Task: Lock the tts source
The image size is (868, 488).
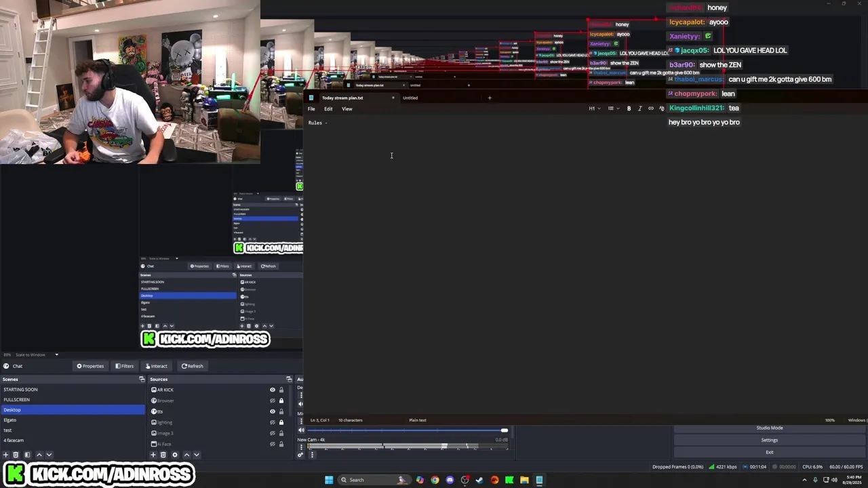Action: (281, 411)
